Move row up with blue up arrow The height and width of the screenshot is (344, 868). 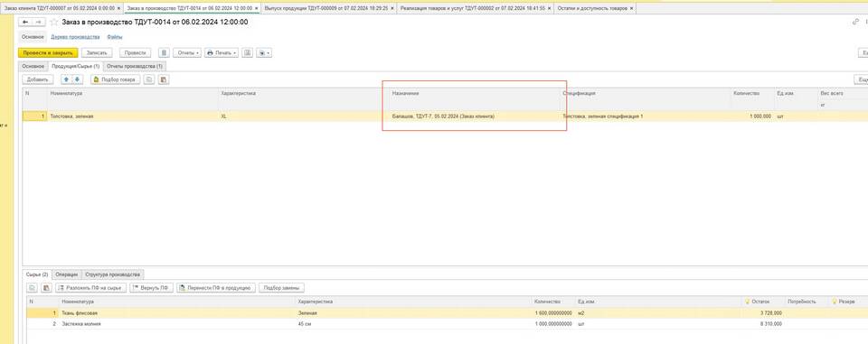coord(65,79)
